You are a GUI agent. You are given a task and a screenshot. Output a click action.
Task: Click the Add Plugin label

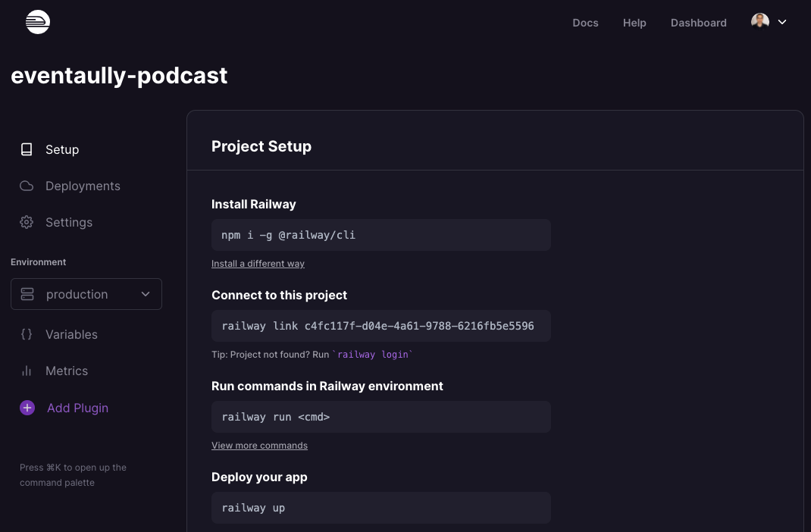point(77,408)
